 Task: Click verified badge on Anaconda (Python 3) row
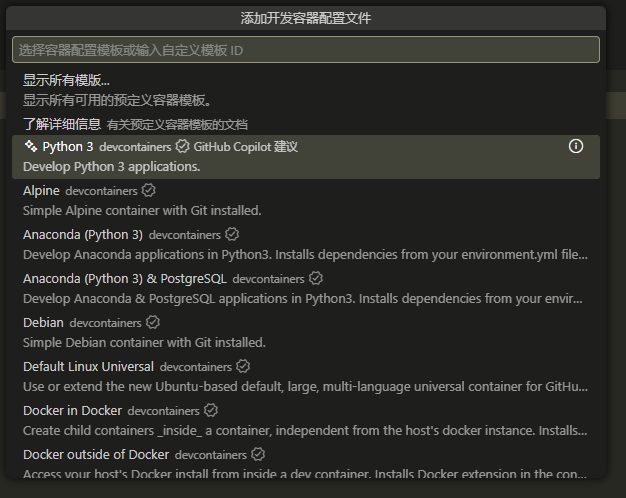232,234
